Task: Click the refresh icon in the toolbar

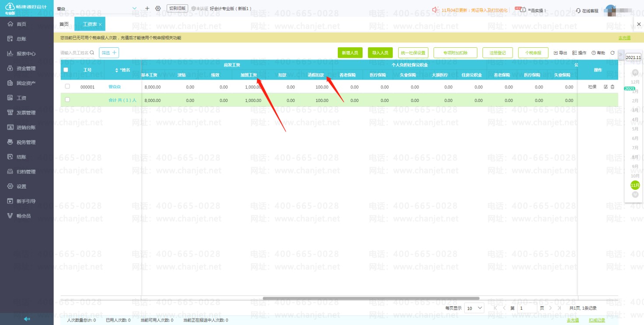Action: tap(612, 53)
